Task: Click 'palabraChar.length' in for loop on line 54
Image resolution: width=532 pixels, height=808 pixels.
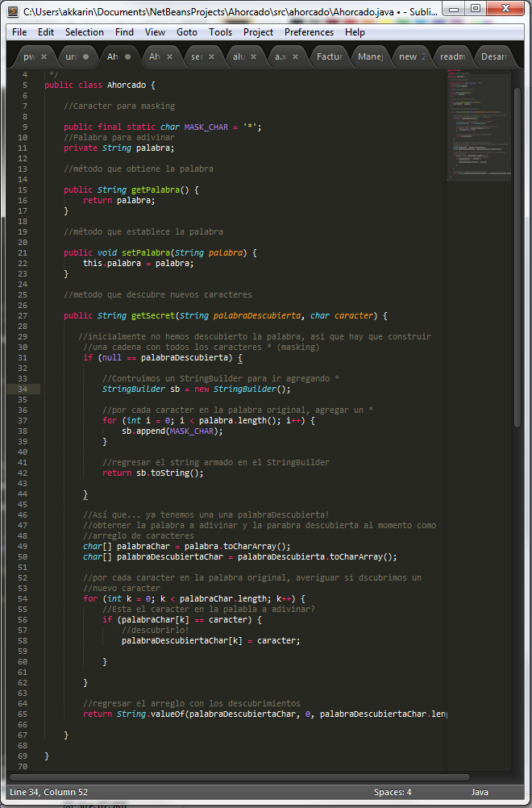Action: [223, 599]
